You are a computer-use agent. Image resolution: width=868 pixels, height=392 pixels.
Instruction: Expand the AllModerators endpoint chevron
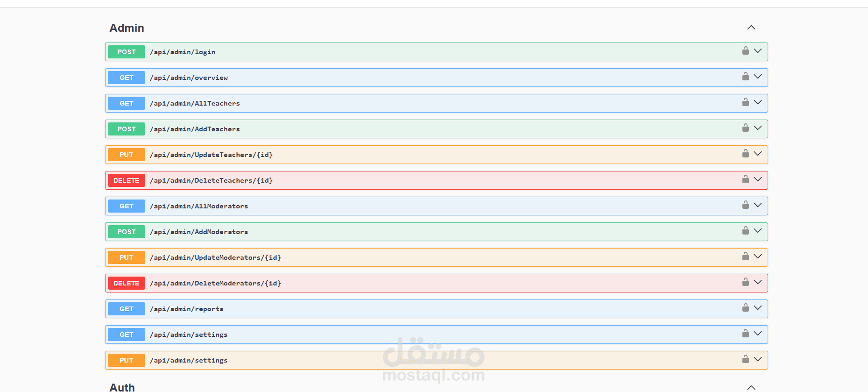pos(758,205)
